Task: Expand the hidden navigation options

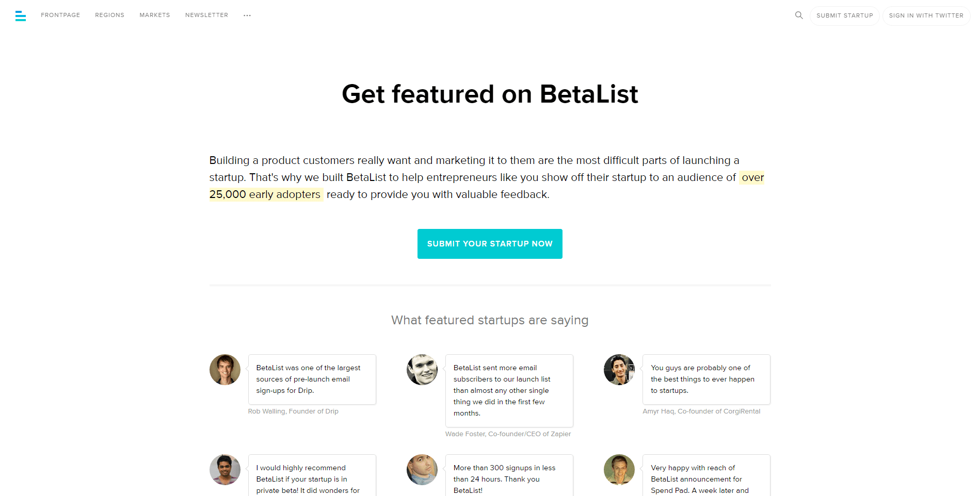Action: 247,15
